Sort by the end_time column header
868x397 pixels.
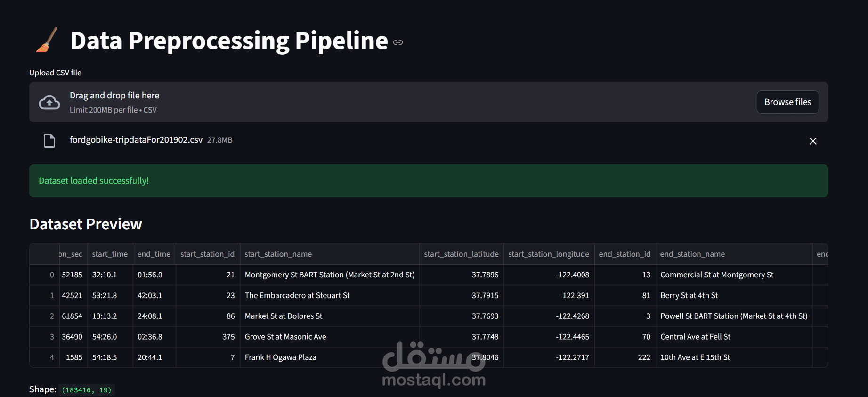pos(154,254)
